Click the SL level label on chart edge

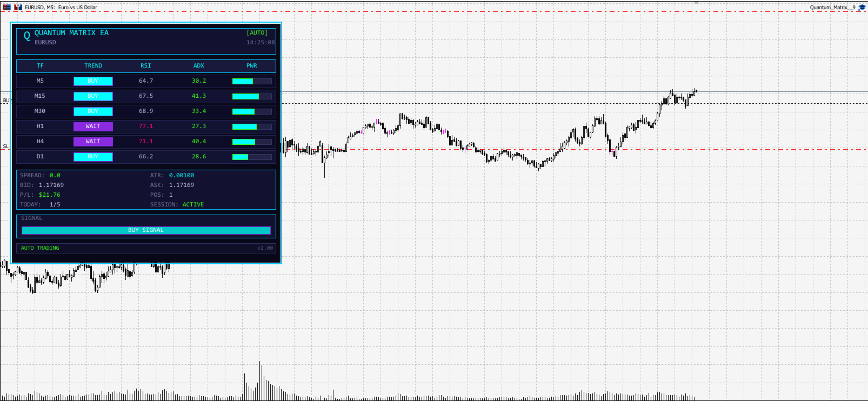[x=6, y=146]
